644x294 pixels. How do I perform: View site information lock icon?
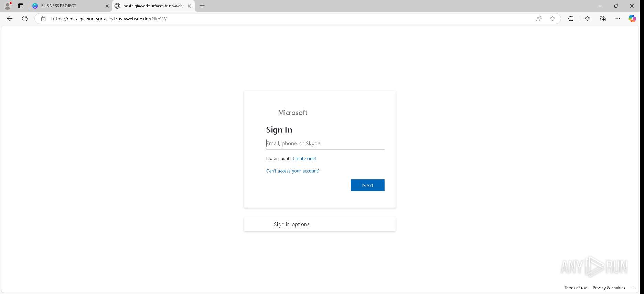[x=43, y=19]
